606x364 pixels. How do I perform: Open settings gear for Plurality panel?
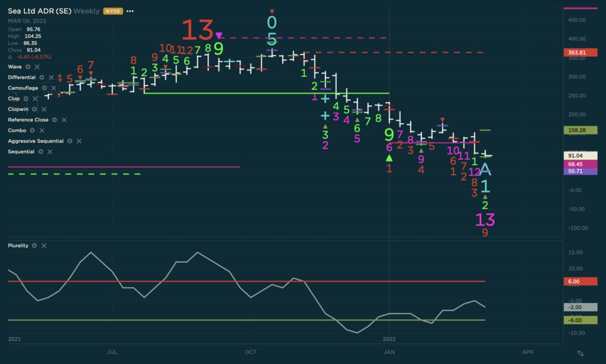pyautogui.click(x=34, y=246)
